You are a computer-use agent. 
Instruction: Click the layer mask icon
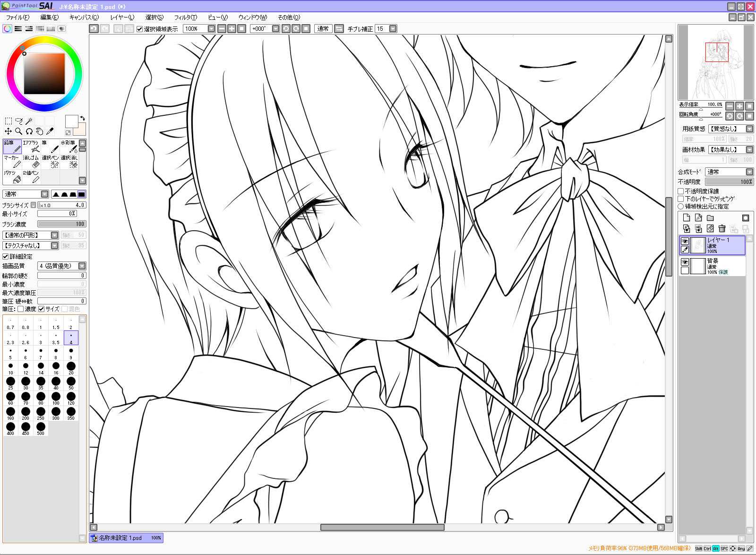point(746,217)
